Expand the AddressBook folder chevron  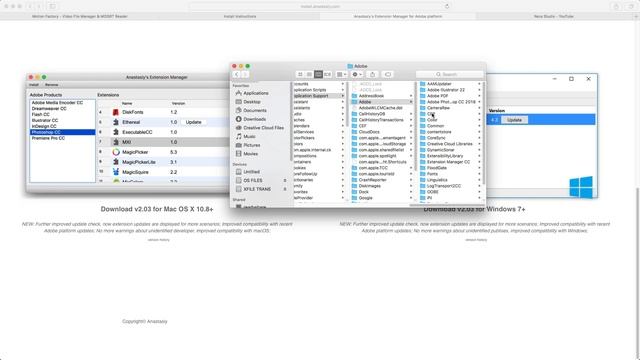[411, 96]
